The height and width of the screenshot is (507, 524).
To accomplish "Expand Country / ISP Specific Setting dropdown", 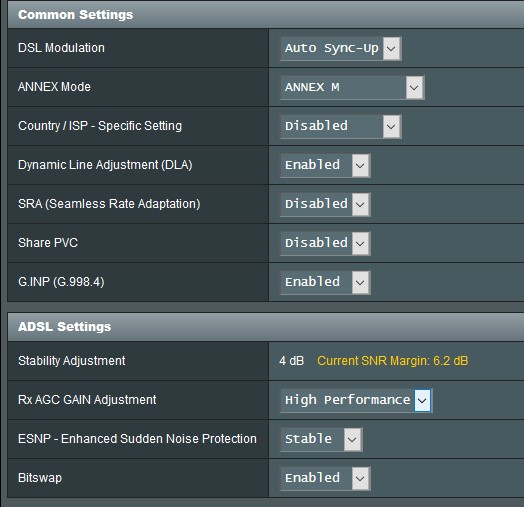I will click(x=341, y=126).
